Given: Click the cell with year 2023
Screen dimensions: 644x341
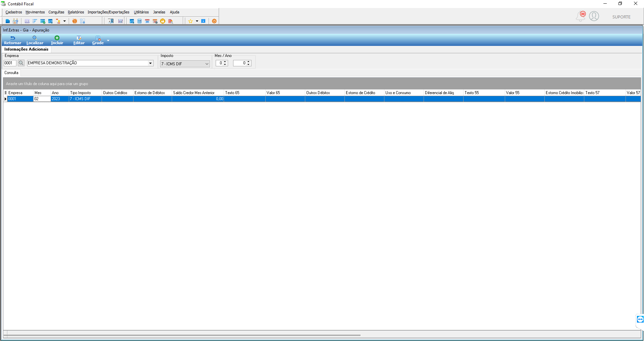Looking at the screenshot, I should 60,99.
